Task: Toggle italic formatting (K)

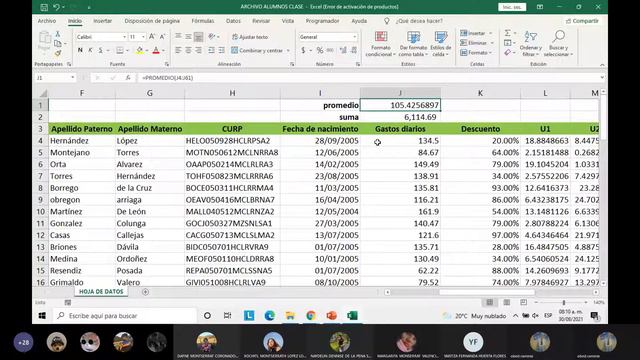Action: tap(90, 50)
